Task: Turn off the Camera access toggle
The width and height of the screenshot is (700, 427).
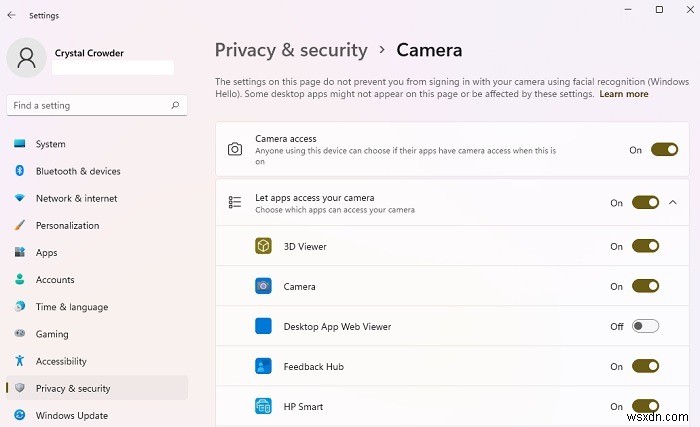Action: tap(664, 149)
